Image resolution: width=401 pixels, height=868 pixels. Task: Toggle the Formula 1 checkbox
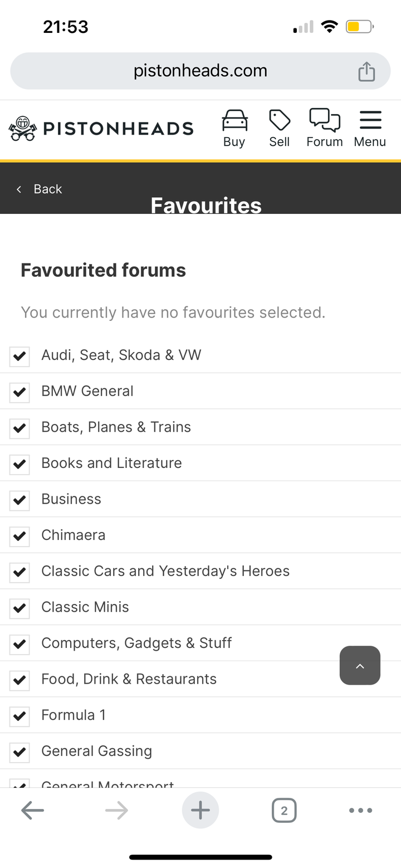[19, 715]
